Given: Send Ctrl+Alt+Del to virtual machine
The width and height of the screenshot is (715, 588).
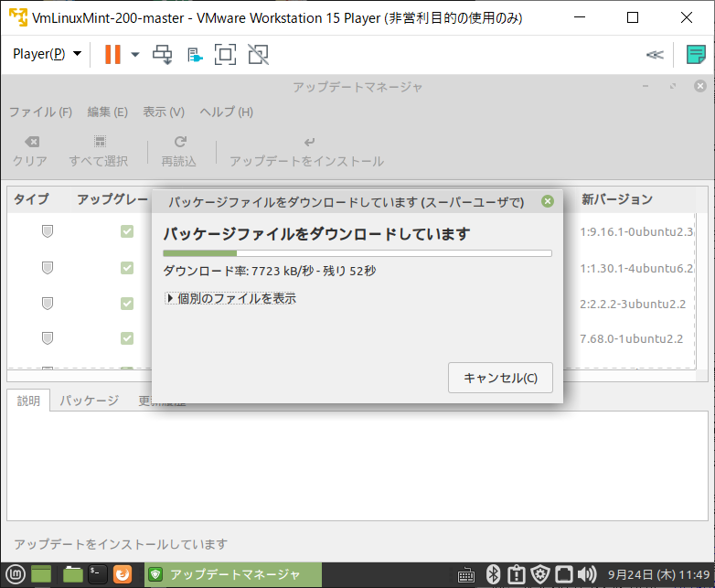Looking at the screenshot, I should 163,54.
